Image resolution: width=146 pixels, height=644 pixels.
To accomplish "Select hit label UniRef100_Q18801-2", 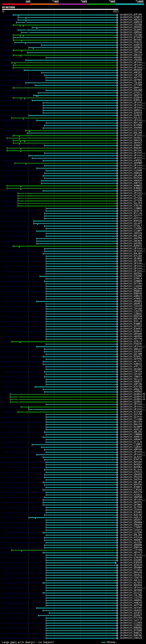I will (x=132, y=397).
